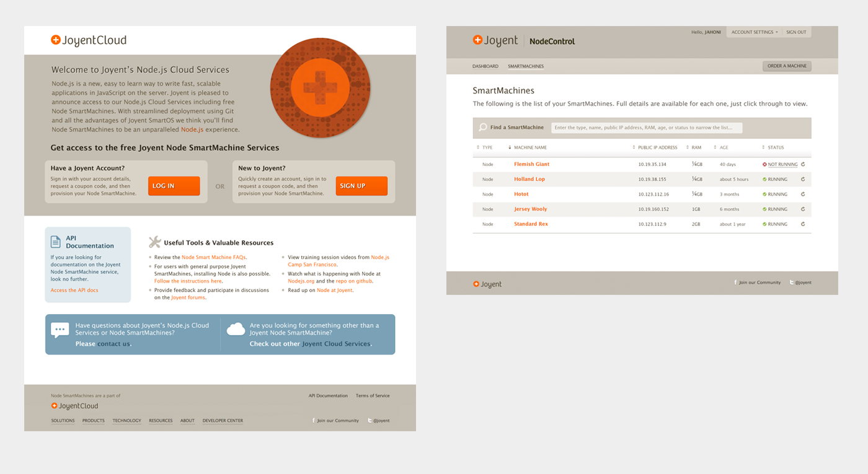Click the Node at Joyent link
The height and width of the screenshot is (474, 868).
335,290
